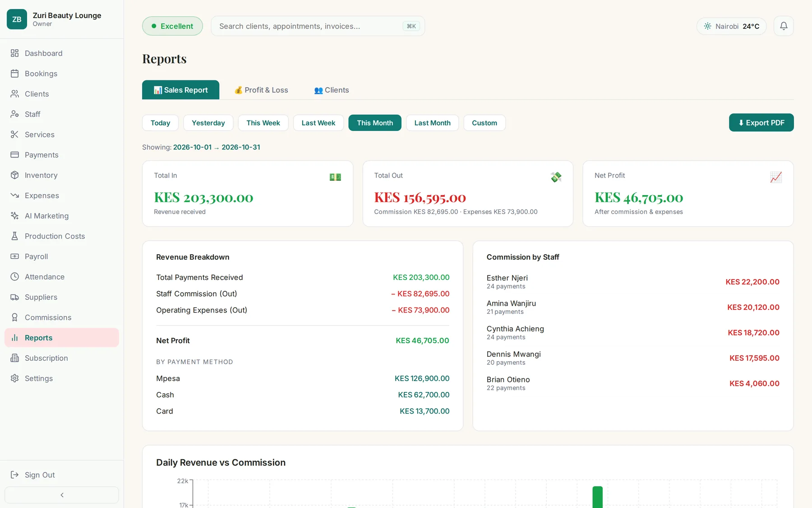Select Commissions award icon
Image resolution: width=812 pixels, height=508 pixels.
coord(15,317)
